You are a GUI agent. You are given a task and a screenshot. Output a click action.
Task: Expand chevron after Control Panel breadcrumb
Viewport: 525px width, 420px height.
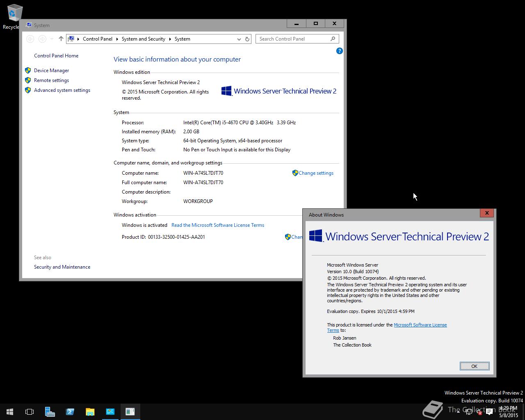coord(117,39)
